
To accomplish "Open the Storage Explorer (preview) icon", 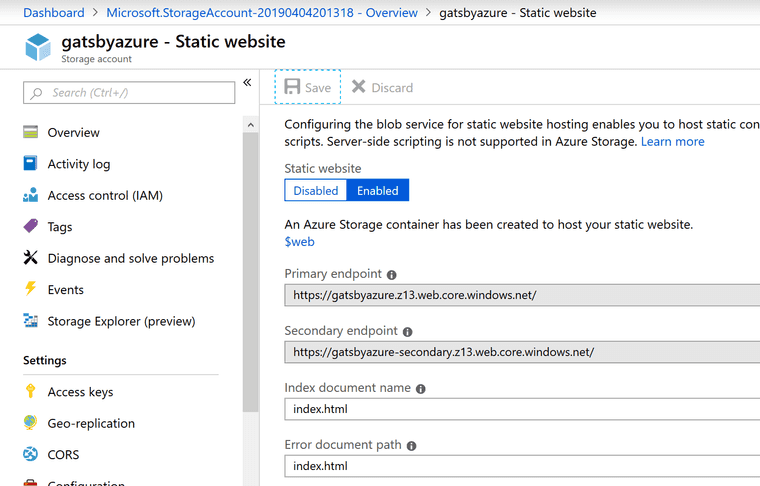I will [x=31, y=321].
